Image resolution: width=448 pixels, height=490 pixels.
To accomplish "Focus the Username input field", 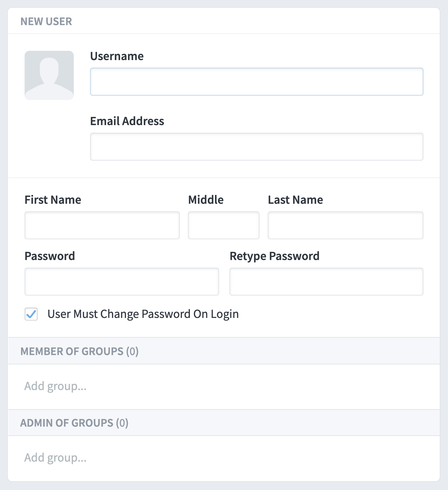I will point(257,82).
